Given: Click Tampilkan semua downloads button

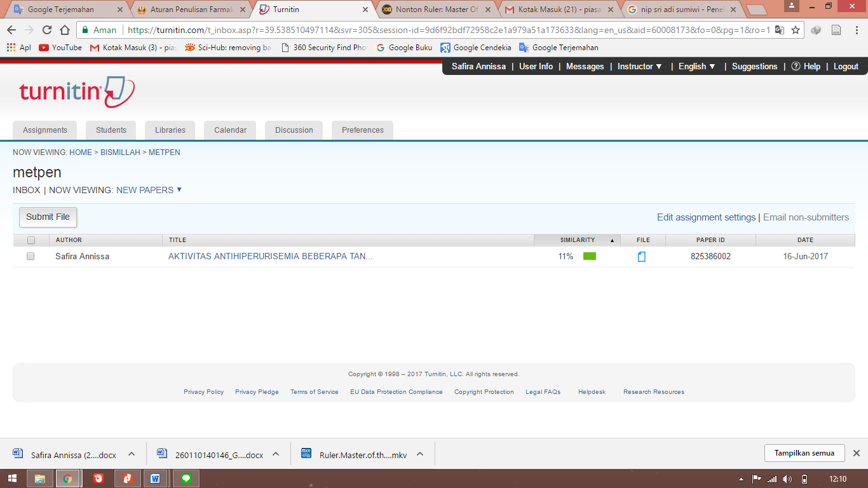Looking at the screenshot, I should tap(804, 453).
